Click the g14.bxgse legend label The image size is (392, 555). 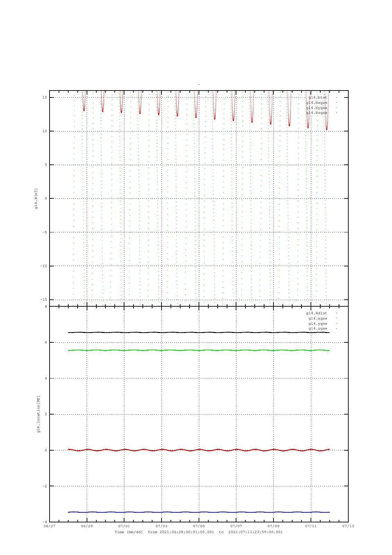pos(317,103)
